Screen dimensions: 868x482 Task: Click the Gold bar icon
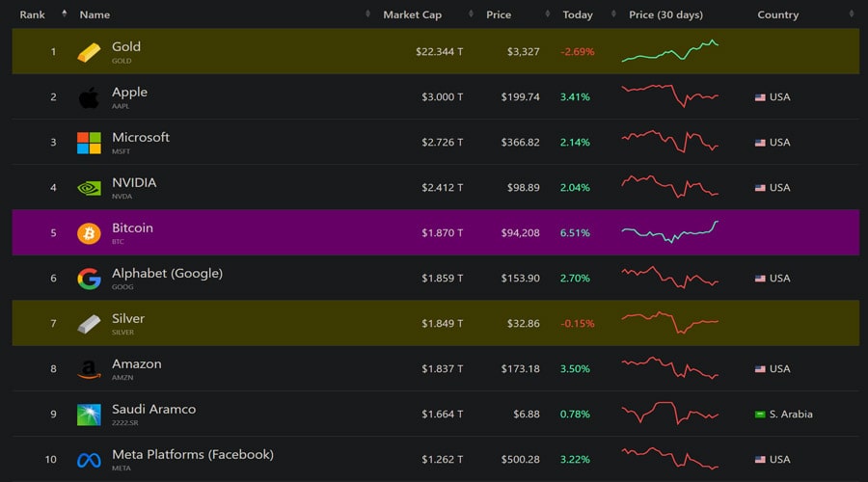89,53
